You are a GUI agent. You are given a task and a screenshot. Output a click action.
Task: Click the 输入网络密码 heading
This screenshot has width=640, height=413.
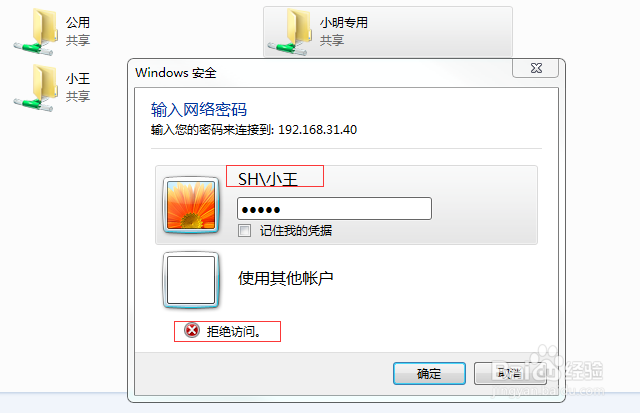pyautogui.click(x=199, y=109)
